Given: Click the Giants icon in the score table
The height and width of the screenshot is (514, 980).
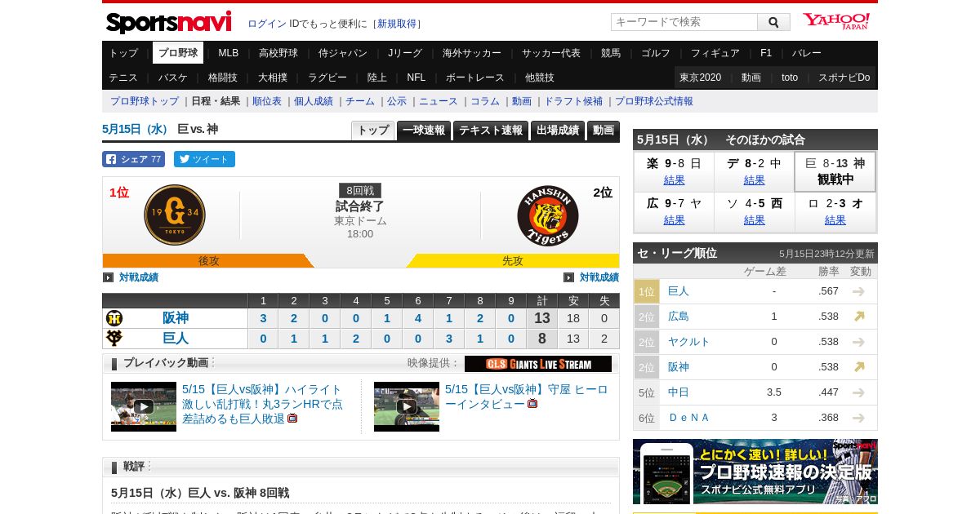Looking at the screenshot, I should pyautogui.click(x=114, y=339).
